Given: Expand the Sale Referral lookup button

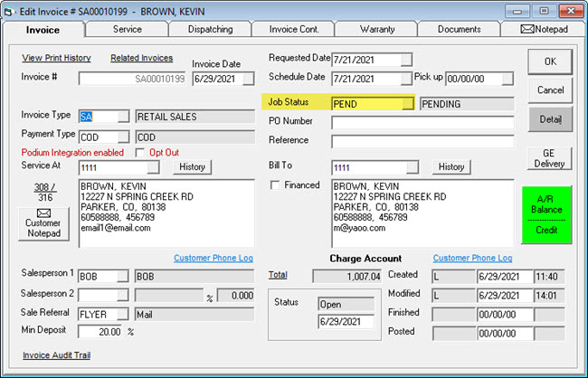Looking at the screenshot, I should pyautogui.click(x=123, y=315).
